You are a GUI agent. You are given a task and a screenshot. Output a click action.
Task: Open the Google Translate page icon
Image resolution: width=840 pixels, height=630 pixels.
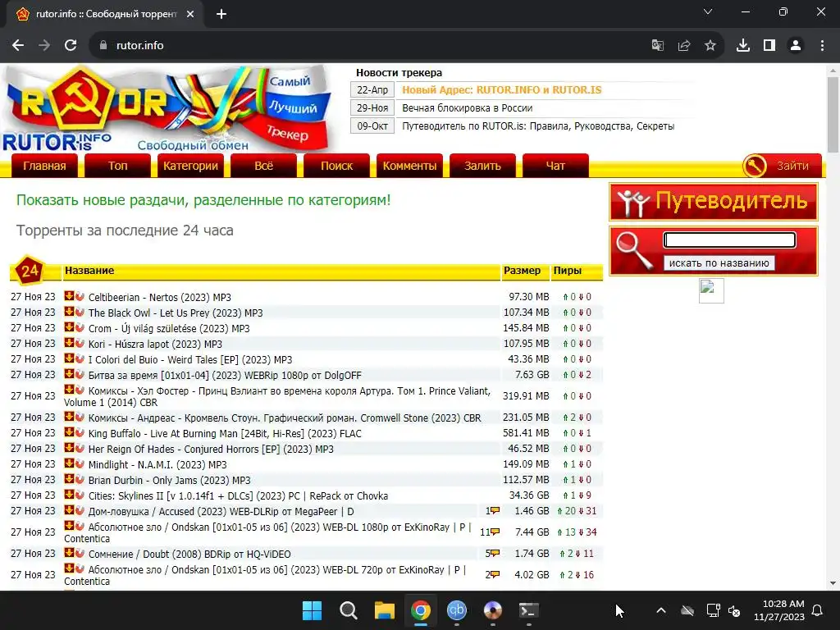[657, 46]
